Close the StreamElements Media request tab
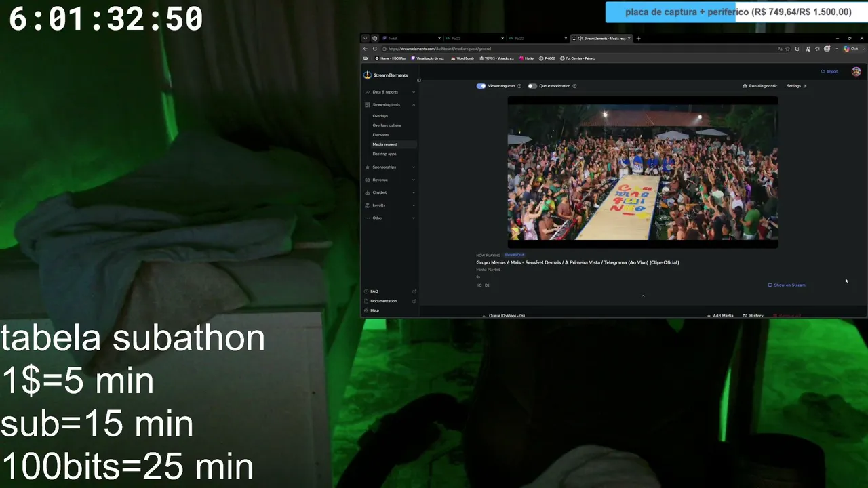868x488 pixels. (x=629, y=39)
